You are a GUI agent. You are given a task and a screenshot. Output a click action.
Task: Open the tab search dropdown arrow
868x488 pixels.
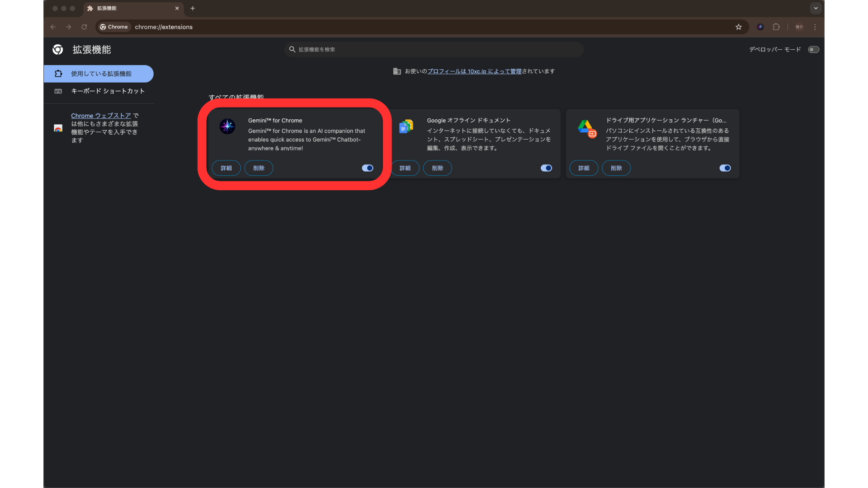coord(816,8)
